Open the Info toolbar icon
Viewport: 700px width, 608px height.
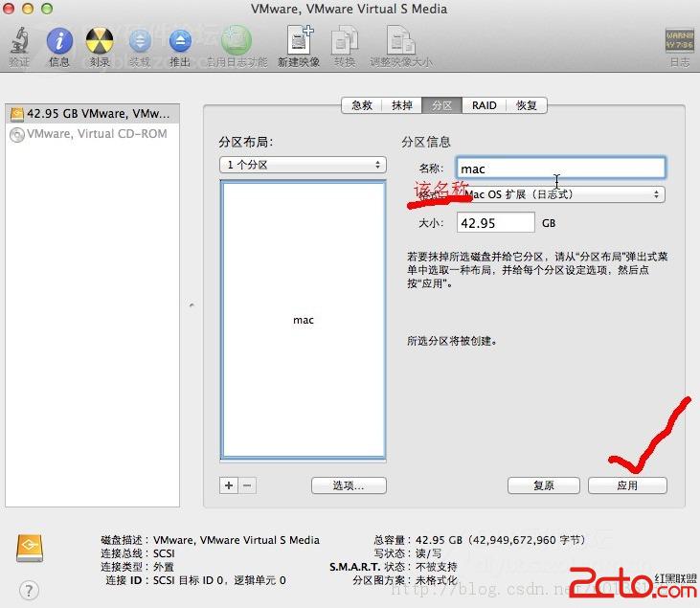59,40
